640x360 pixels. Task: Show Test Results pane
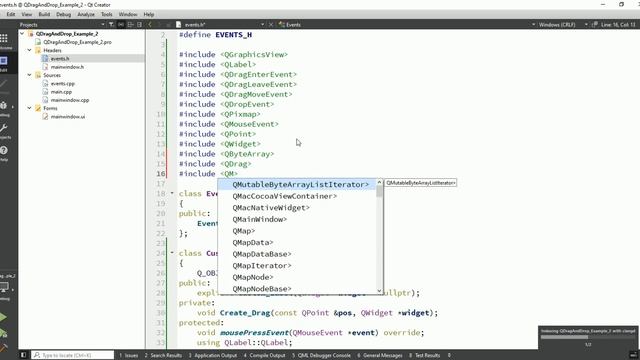pos(424,356)
